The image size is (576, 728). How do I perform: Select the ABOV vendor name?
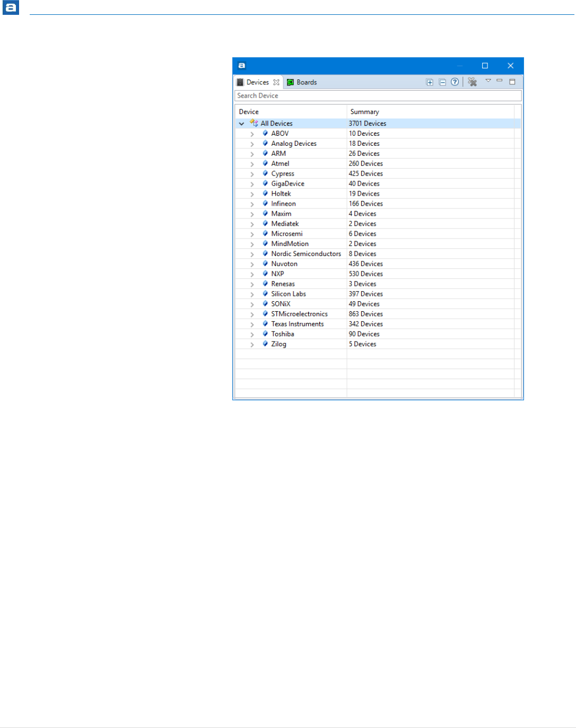280,134
